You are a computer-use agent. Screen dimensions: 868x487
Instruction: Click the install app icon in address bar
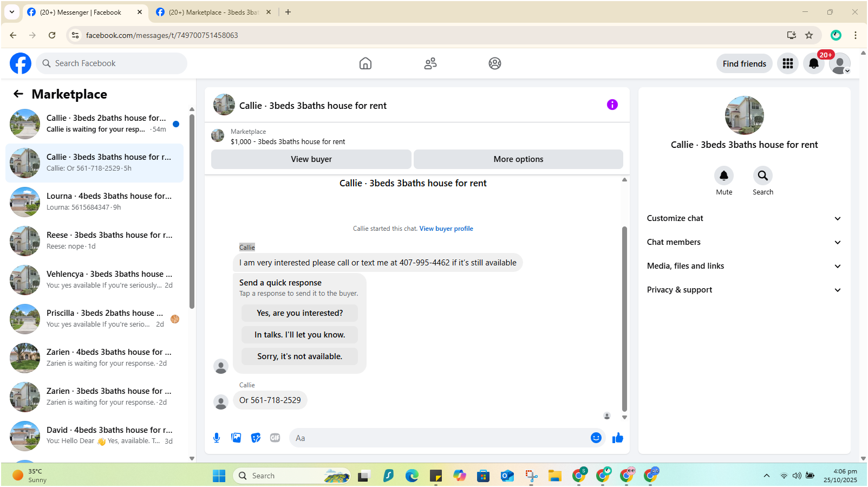coord(792,35)
